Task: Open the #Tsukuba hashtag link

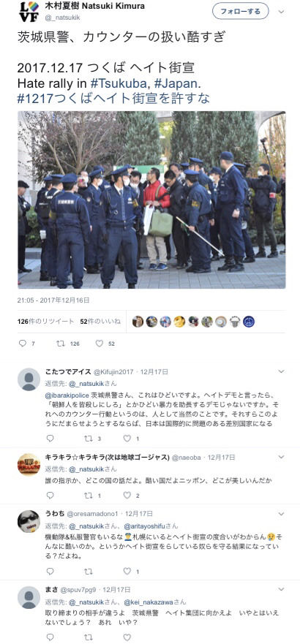Action: [119, 83]
